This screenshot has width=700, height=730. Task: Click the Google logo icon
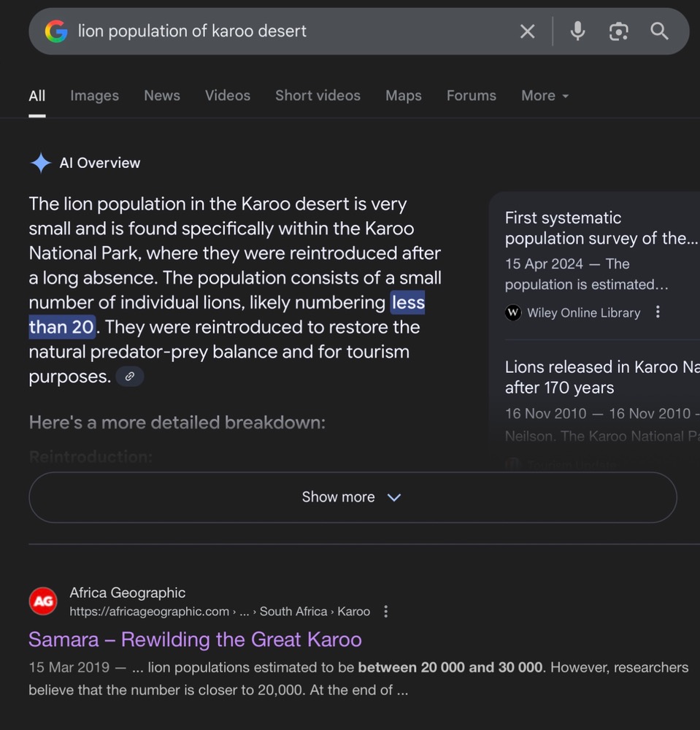click(56, 31)
